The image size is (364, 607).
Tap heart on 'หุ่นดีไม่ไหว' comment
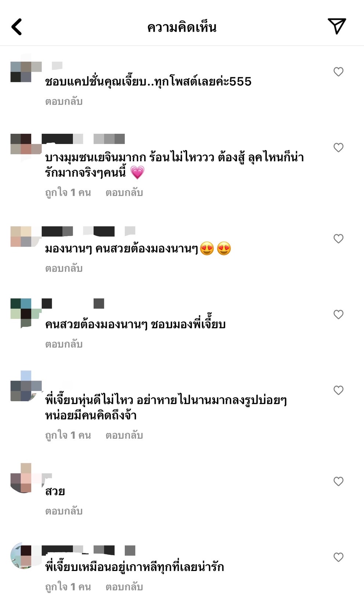pyautogui.click(x=338, y=390)
